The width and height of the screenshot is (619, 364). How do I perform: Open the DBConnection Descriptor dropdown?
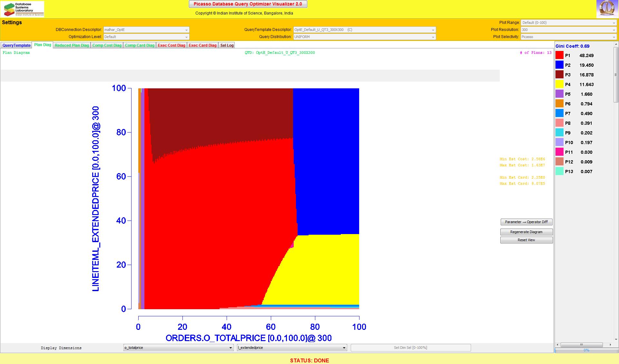(146, 30)
